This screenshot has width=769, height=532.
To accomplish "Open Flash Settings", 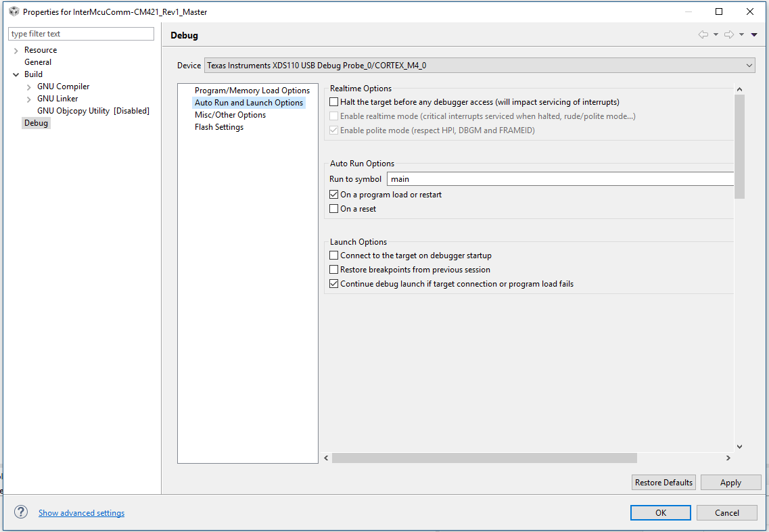I will coord(218,127).
